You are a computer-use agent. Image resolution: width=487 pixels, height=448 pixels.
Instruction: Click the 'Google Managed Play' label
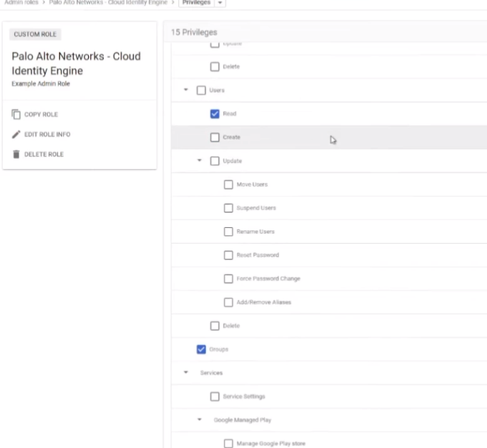pos(243,420)
